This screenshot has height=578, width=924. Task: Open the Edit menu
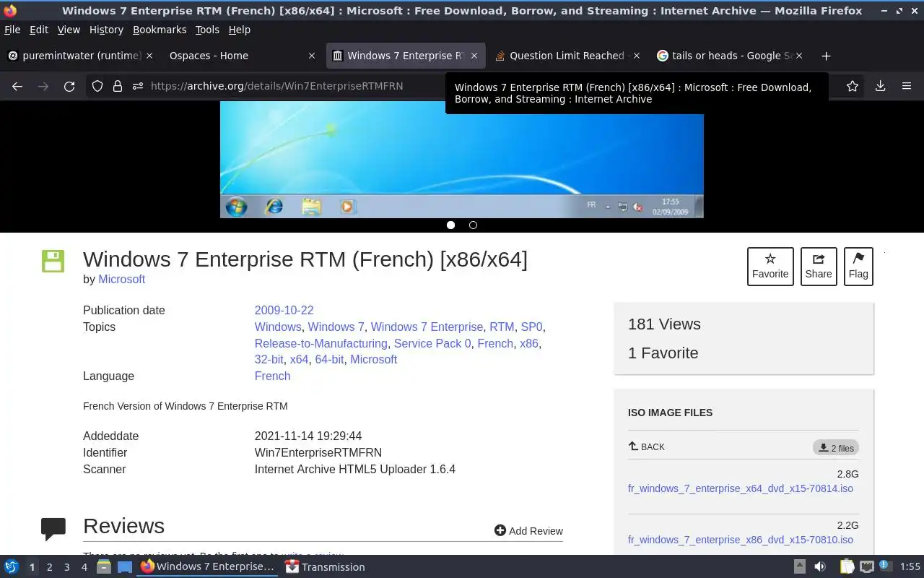(39, 30)
